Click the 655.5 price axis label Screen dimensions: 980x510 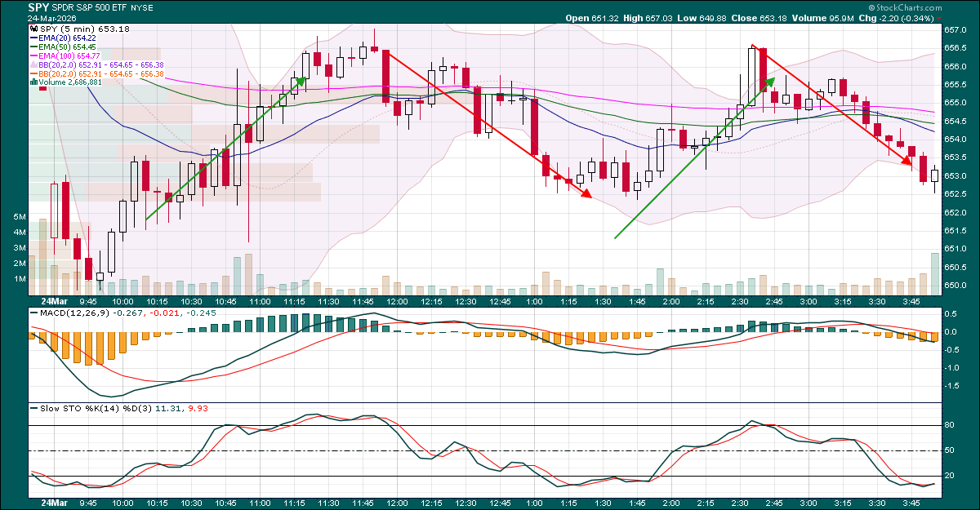[x=955, y=85]
